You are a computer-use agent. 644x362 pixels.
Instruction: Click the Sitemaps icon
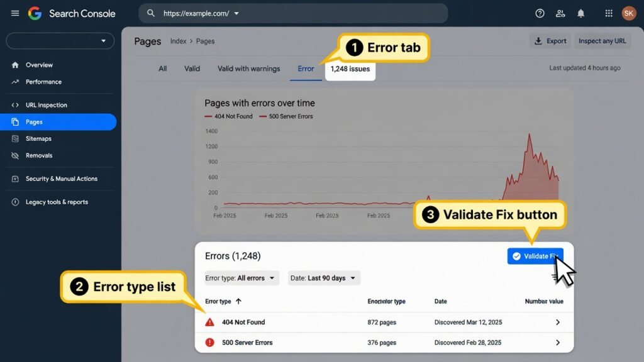click(x=15, y=139)
